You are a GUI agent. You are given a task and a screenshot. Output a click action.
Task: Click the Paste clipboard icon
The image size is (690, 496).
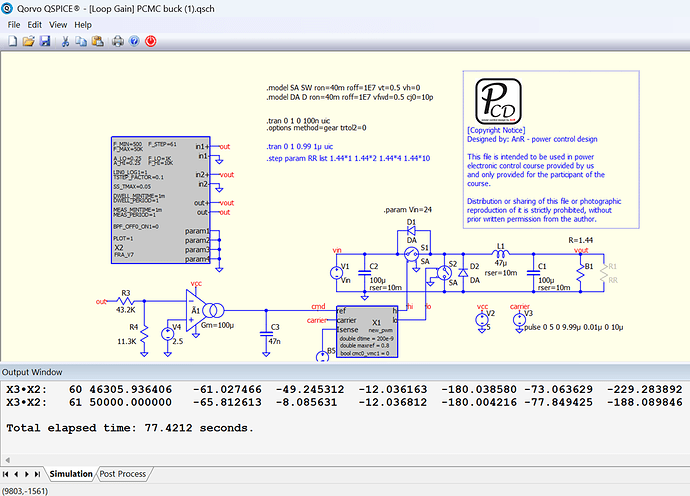pyautogui.click(x=96, y=41)
